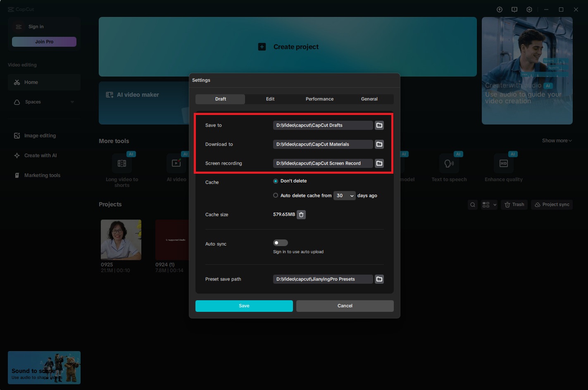The width and height of the screenshot is (588, 390).
Task: Open settings gear icon in title bar
Action: click(x=529, y=10)
